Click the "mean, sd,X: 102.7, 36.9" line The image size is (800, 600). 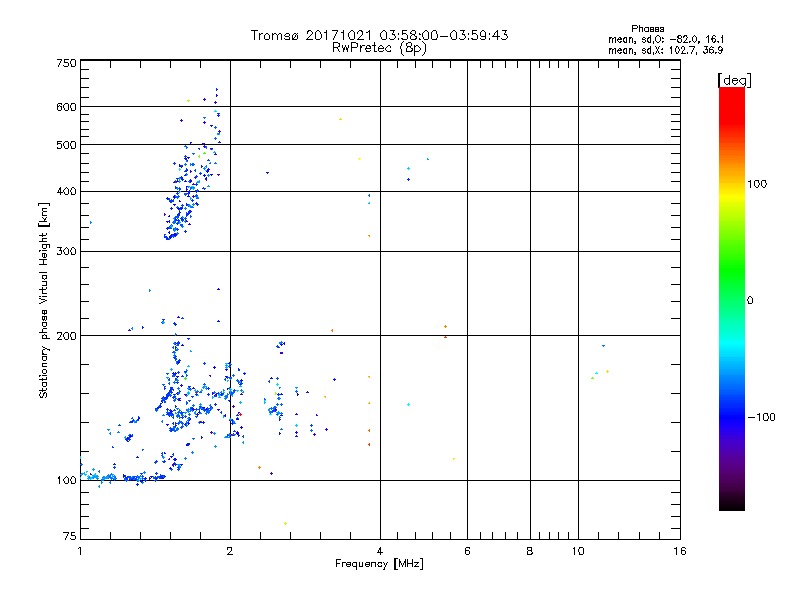tap(665, 51)
